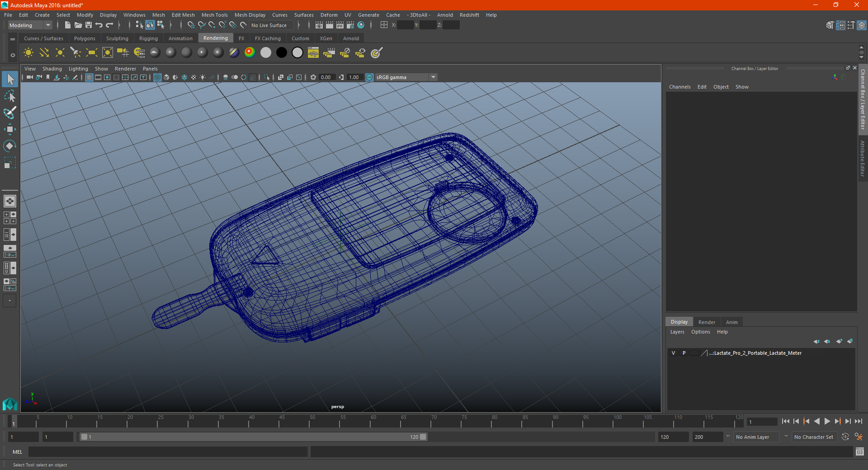
Task: Open the Mesh Tools menu
Action: click(214, 15)
